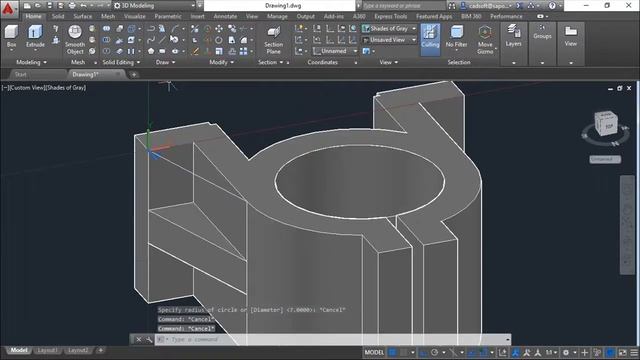The height and width of the screenshot is (360, 640).
Task: Expand the Section panel
Action: [270, 62]
